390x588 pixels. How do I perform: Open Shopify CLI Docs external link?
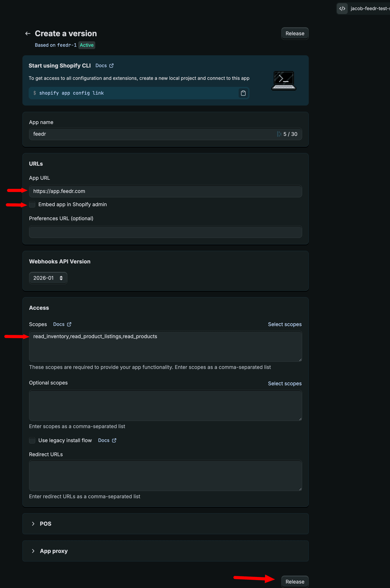(x=104, y=66)
